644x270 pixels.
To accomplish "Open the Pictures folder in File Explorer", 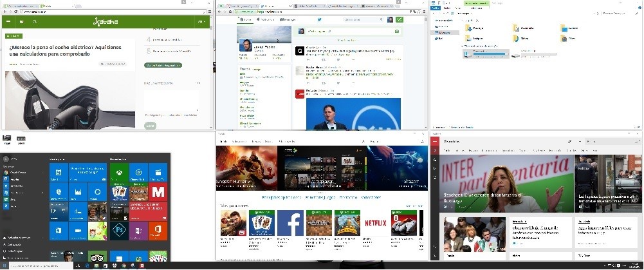I will (x=475, y=38).
